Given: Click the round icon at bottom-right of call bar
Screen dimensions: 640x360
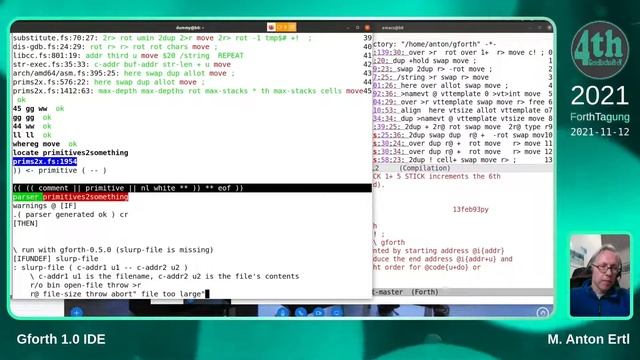Looking at the screenshot, I should tap(542, 313).
